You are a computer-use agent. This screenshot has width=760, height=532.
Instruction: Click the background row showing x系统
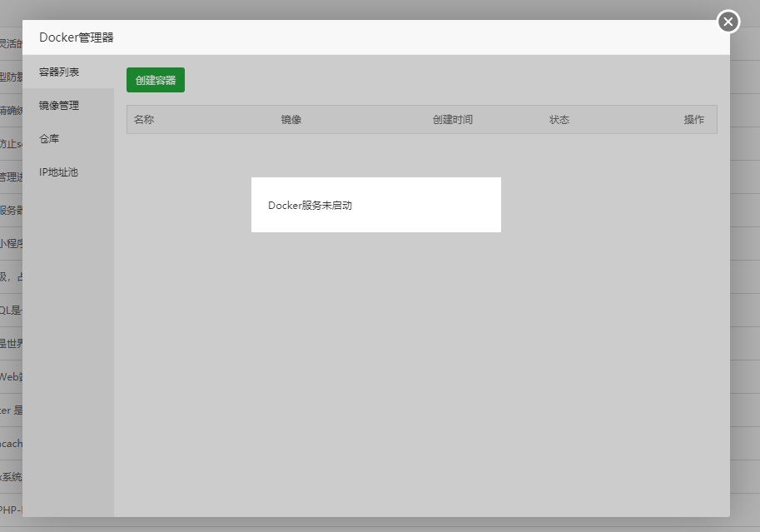[x=11, y=477]
